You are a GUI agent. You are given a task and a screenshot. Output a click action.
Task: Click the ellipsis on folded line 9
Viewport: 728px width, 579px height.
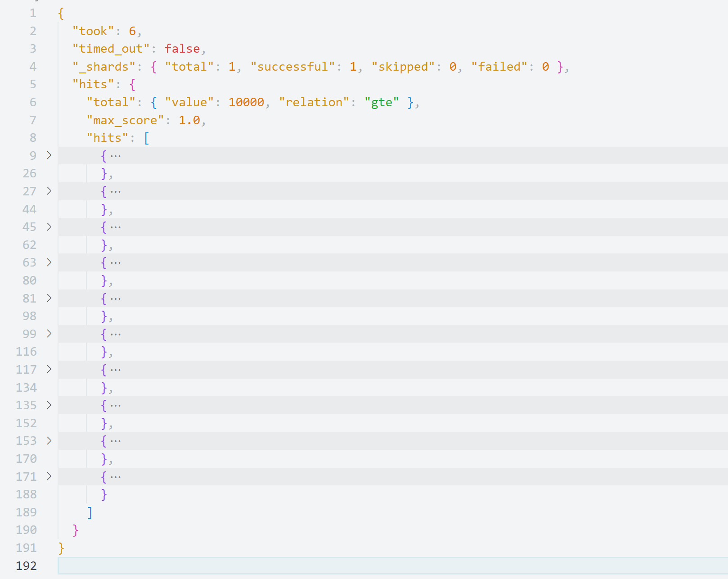116,156
